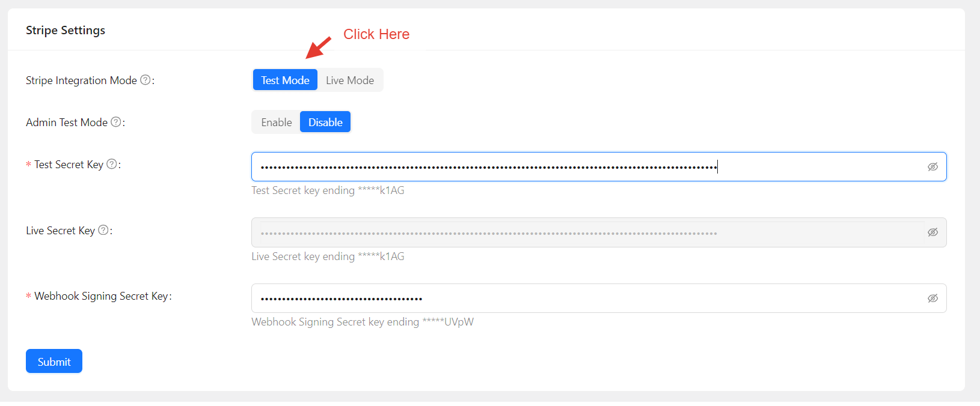
Task: Click into the Live Secret Key field
Action: click(589, 232)
